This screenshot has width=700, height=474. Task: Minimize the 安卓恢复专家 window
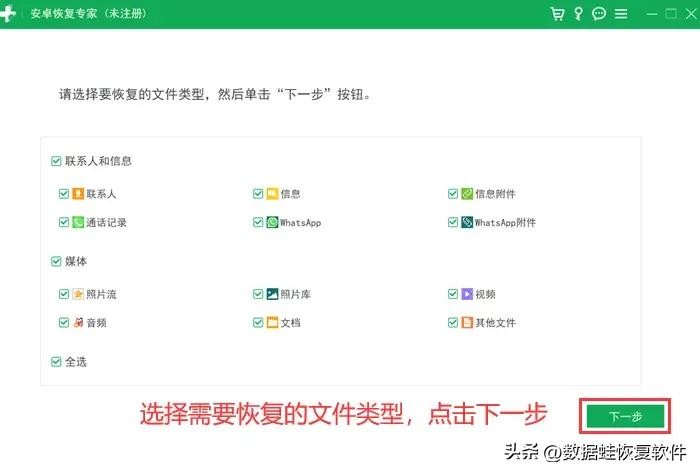(x=644, y=14)
